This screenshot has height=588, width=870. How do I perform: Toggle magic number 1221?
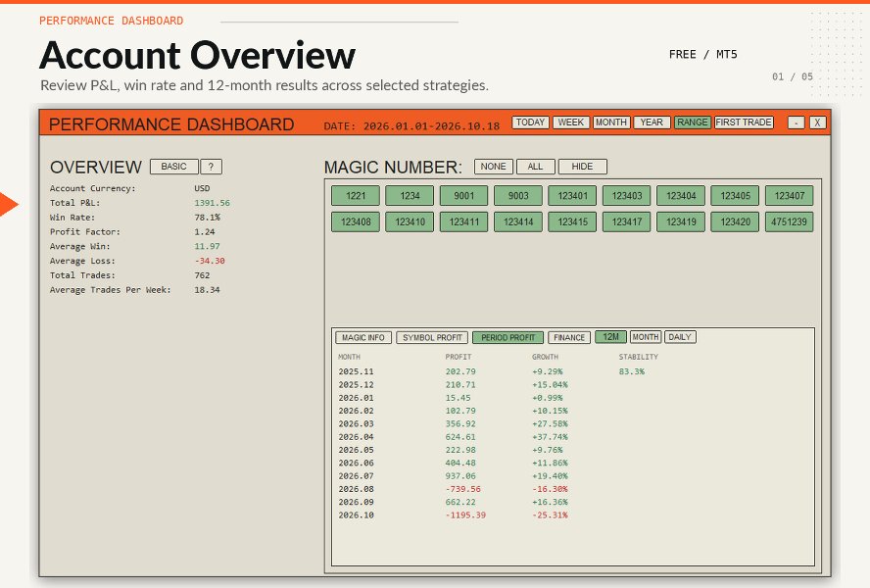click(356, 195)
